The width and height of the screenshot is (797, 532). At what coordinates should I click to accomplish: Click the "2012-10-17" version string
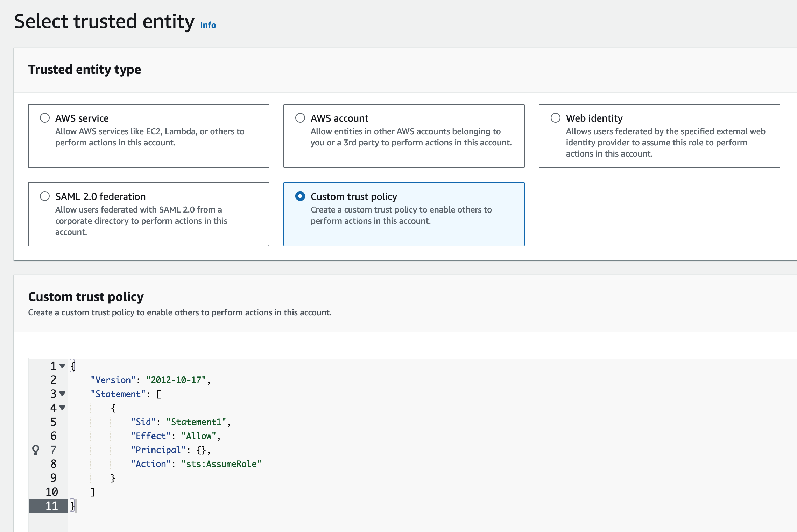point(176,380)
